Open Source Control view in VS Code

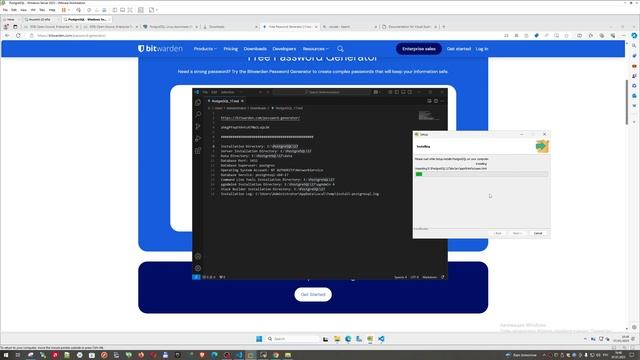[x=198, y=127]
